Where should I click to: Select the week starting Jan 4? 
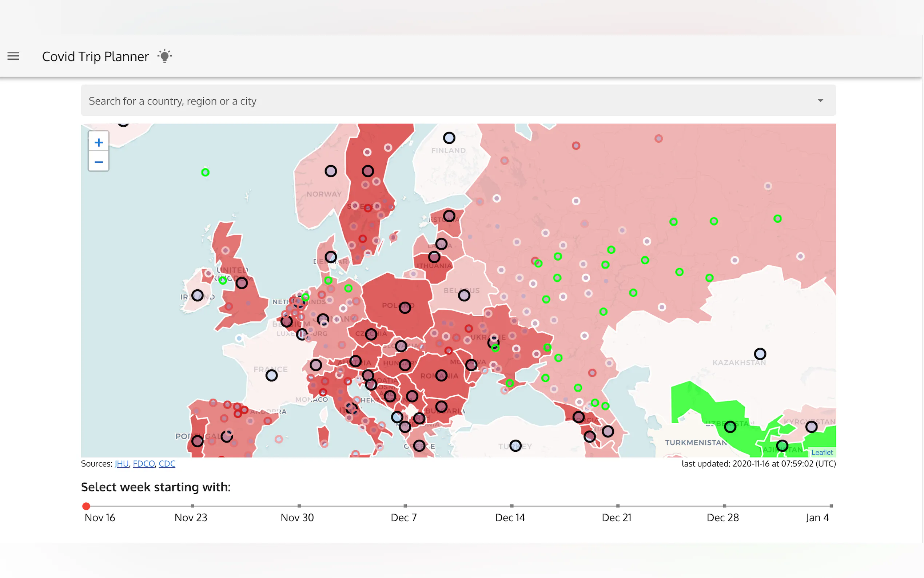pyautogui.click(x=831, y=506)
